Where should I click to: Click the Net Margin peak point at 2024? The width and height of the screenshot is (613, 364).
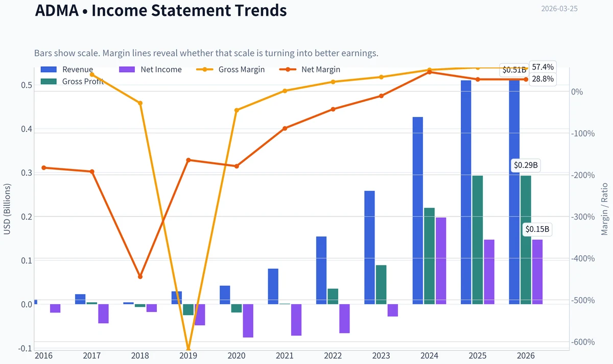429,72
